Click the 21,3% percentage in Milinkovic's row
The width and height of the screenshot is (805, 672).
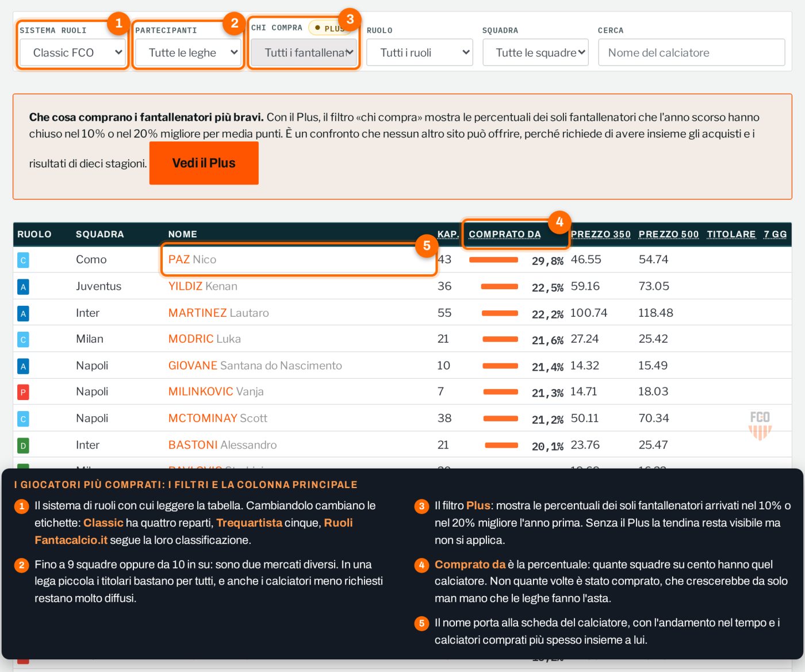point(547,393)
